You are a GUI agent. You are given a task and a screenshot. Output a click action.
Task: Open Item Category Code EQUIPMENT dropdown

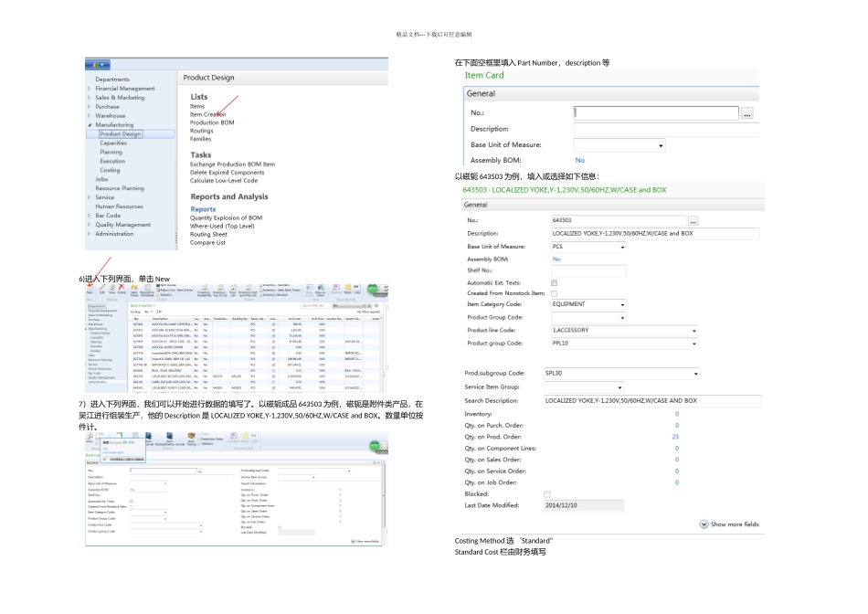click(622, 304)
